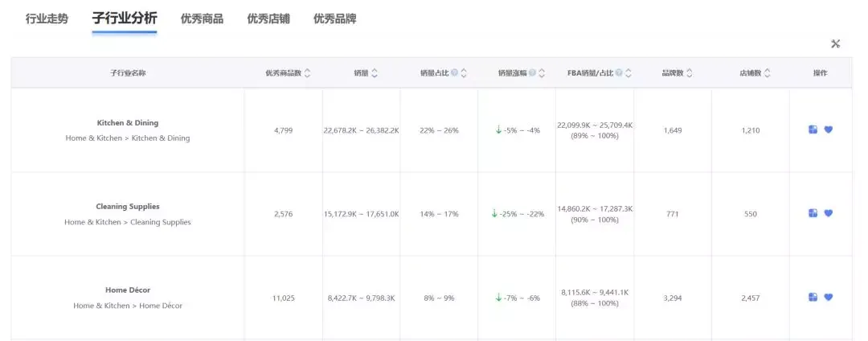Select store count 1,210 cell
This screenshot has height=341, width=868.
pos(751,130)
